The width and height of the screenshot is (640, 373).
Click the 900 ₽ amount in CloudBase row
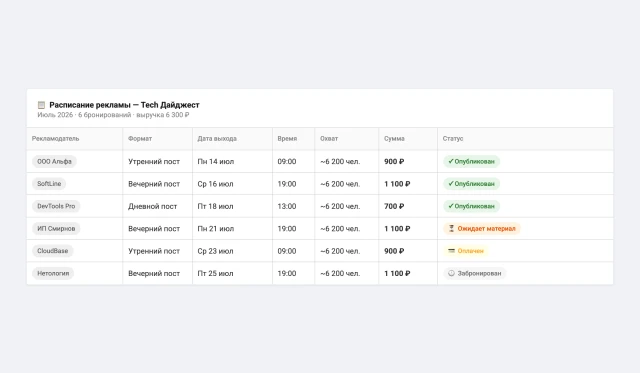click(x=394, y=251)
